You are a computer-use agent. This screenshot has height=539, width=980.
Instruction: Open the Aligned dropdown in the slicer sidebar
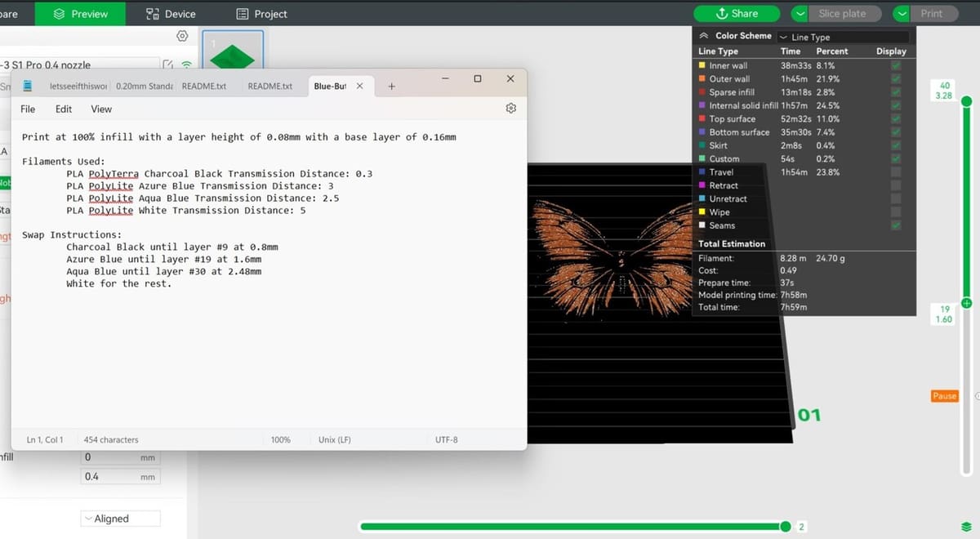click(120, 519)
